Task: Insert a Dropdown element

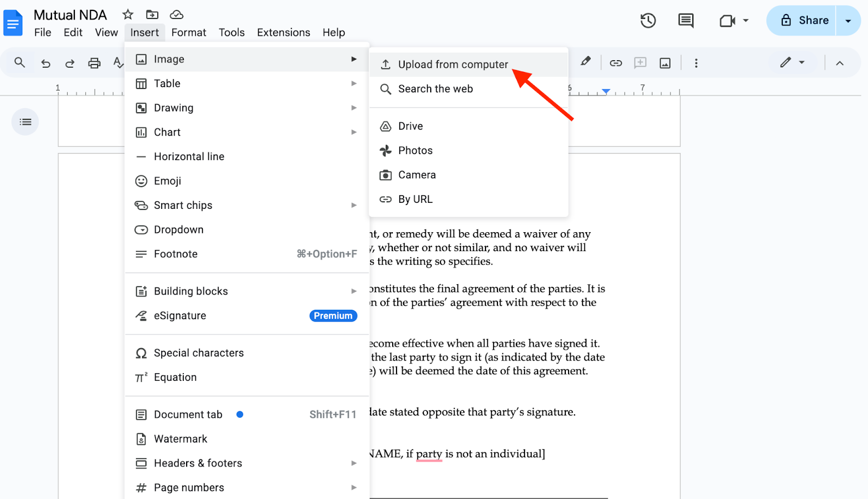Action: click(x=247, y=230)
